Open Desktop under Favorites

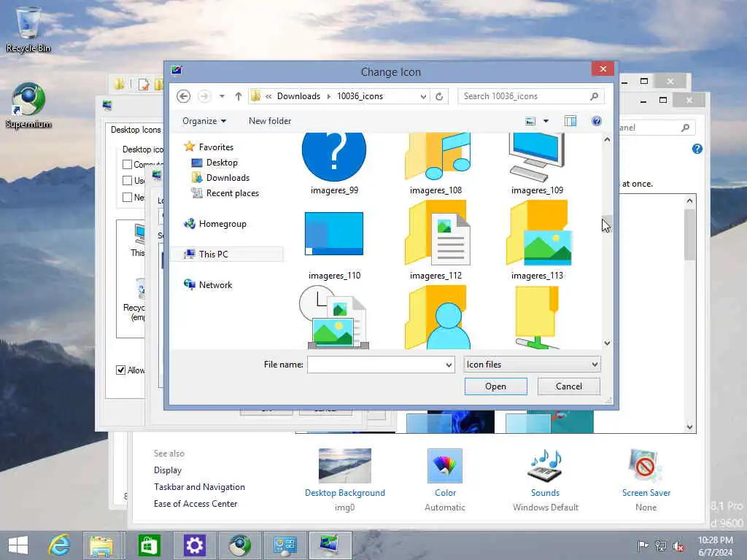pos(214,163)
